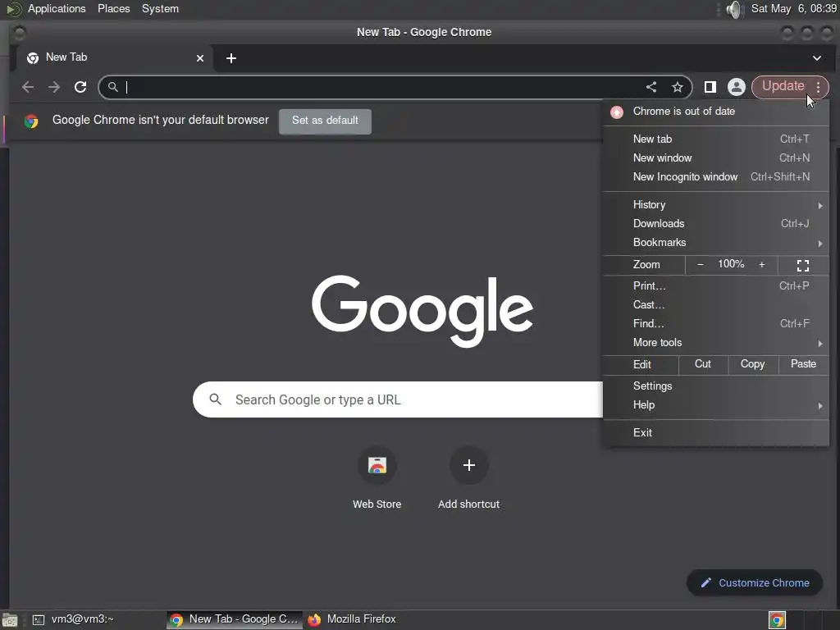
Task: Click the Add shortcut plus icon
Action: pos(468,465)
